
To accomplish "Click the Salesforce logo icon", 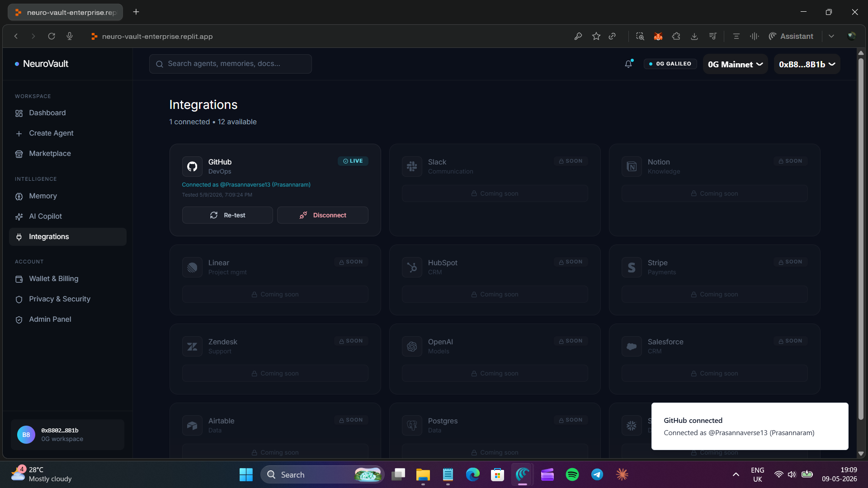I will (632, 346).
